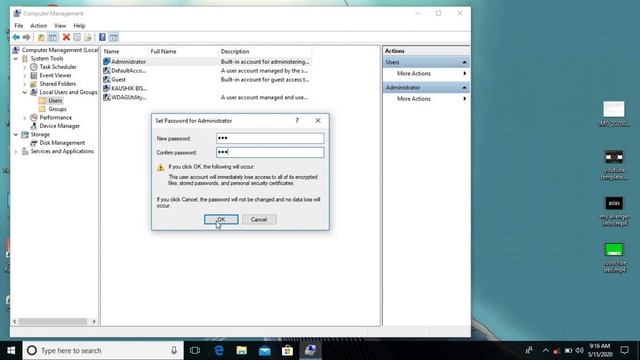Screen dimensions: 640x360
Task: Click the blue Help toolbar icon
Action: [102, 38]
